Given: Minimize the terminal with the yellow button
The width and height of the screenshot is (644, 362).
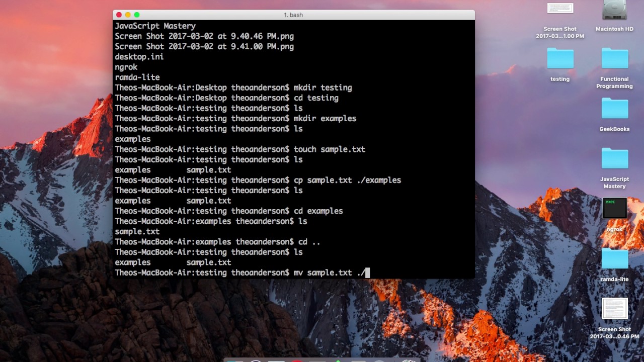Looking at the screenshot, I should 128,15.
